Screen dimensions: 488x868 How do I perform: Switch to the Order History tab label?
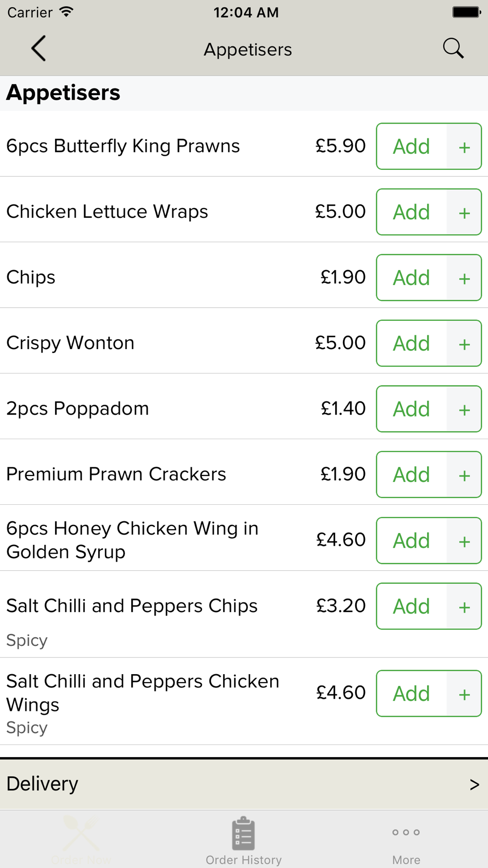(x=244, y=860)
